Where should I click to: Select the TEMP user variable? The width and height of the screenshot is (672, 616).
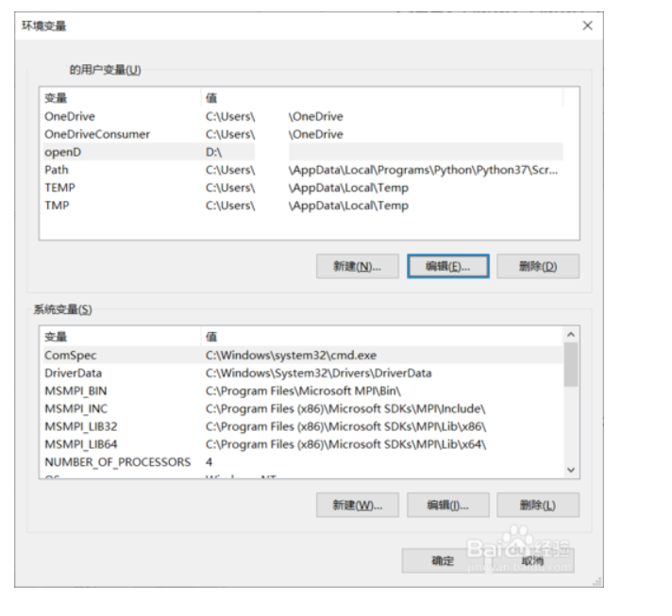pyautogui.click(x=303, y=188)
